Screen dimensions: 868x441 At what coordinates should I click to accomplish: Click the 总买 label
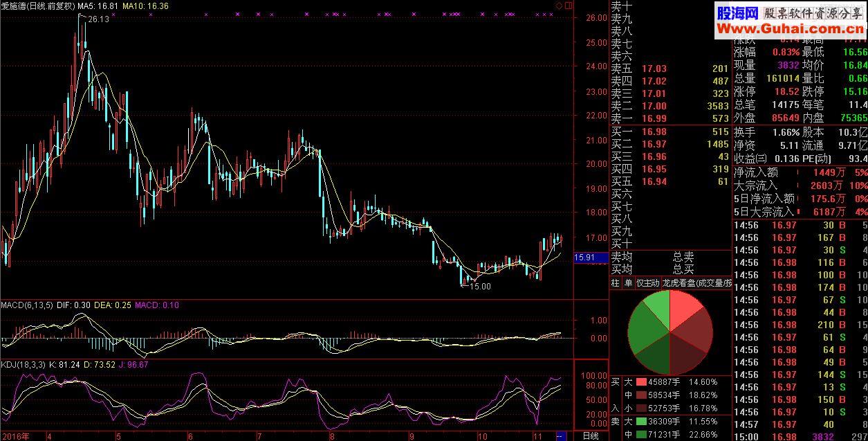683,269
